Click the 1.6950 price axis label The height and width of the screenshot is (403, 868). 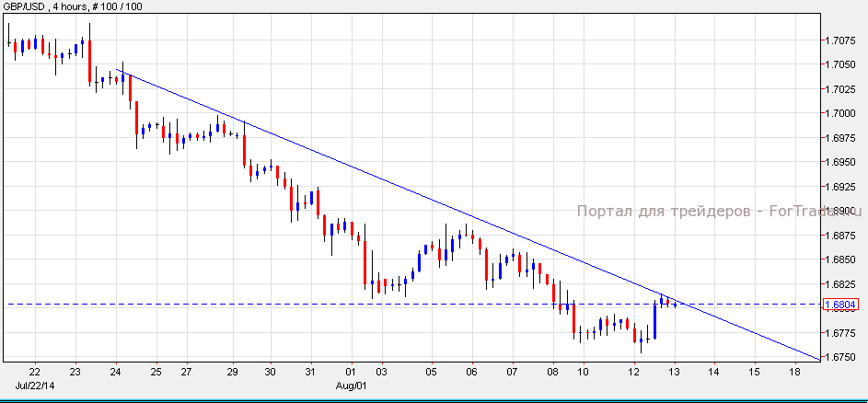click(x=840, y=162)
